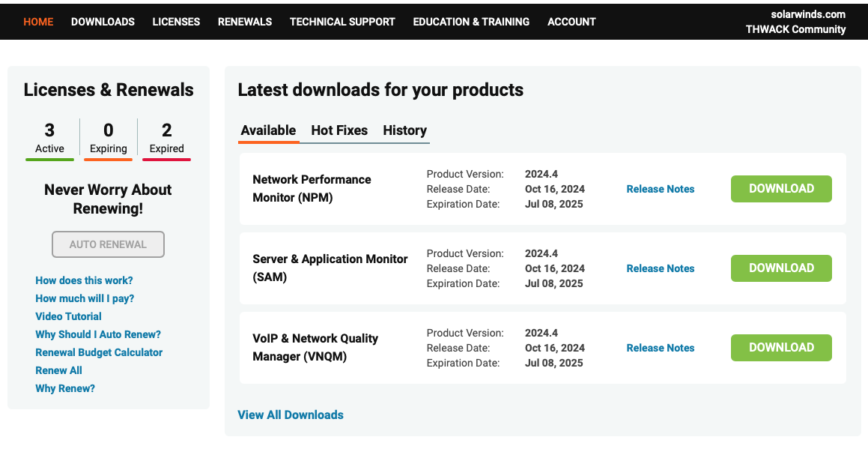Switch to the Hot Fixes tab

[339, 130]
